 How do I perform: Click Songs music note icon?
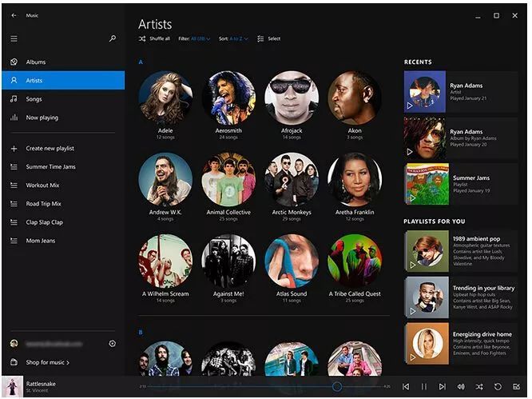click(14, 99)
